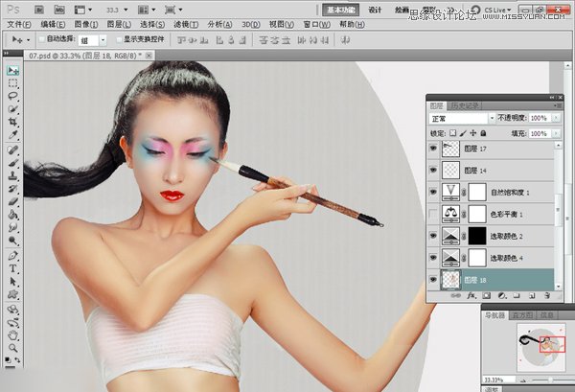
Task: Switch to the 历史记录 tab
Action: [465, 106]
